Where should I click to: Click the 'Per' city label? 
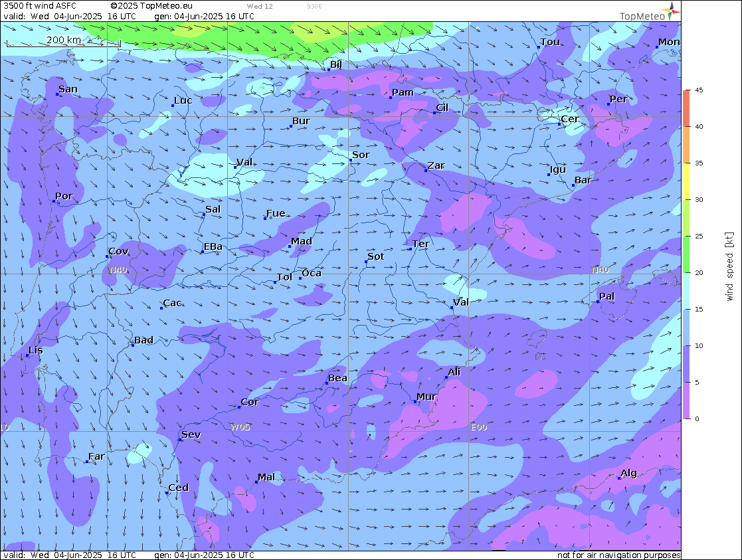click(x=618, y=99)
